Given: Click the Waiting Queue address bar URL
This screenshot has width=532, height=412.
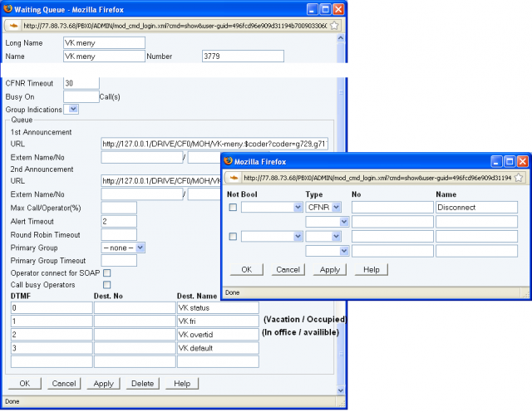Looking at the screenshot, I should coord(175,26).
